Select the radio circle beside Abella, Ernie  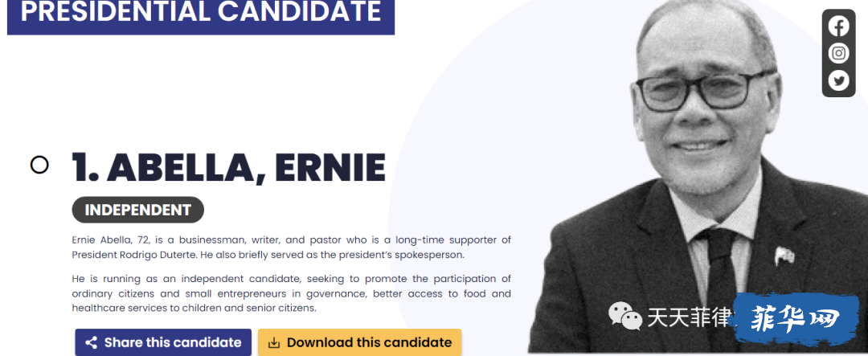[39, 165]
